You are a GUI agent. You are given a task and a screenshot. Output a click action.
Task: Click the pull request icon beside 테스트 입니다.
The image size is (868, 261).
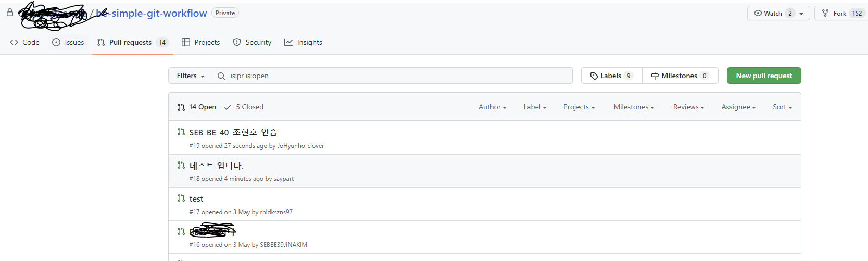pos(181,165)
